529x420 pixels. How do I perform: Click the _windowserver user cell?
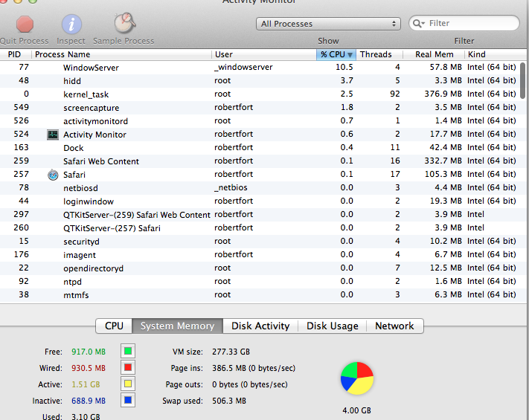tap(243, 68)
